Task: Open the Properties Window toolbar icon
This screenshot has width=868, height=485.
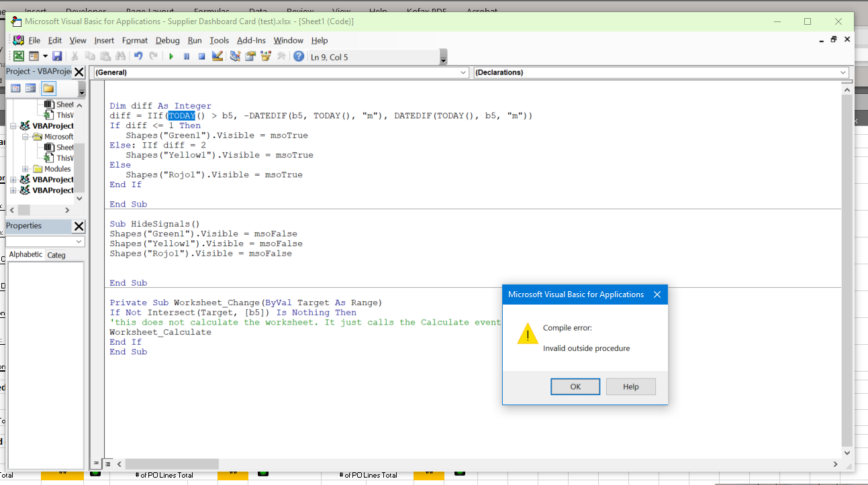Action: click(x=250, y=56)
